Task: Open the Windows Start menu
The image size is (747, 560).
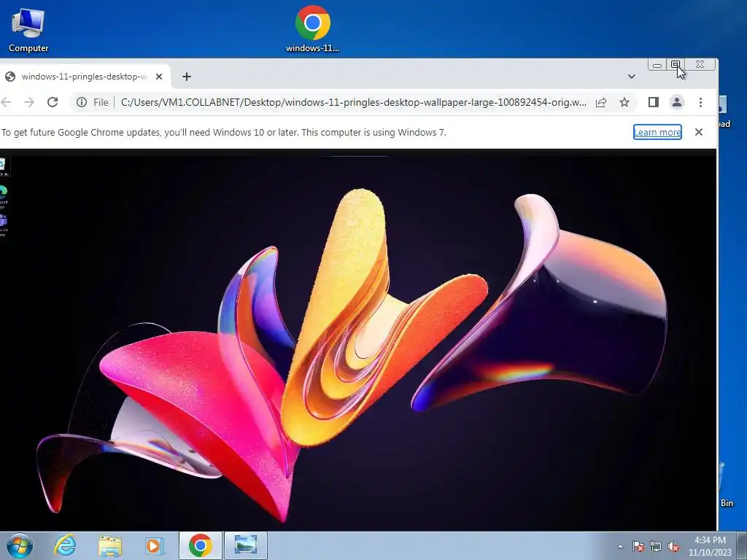Action: click(x=19, y=545)
